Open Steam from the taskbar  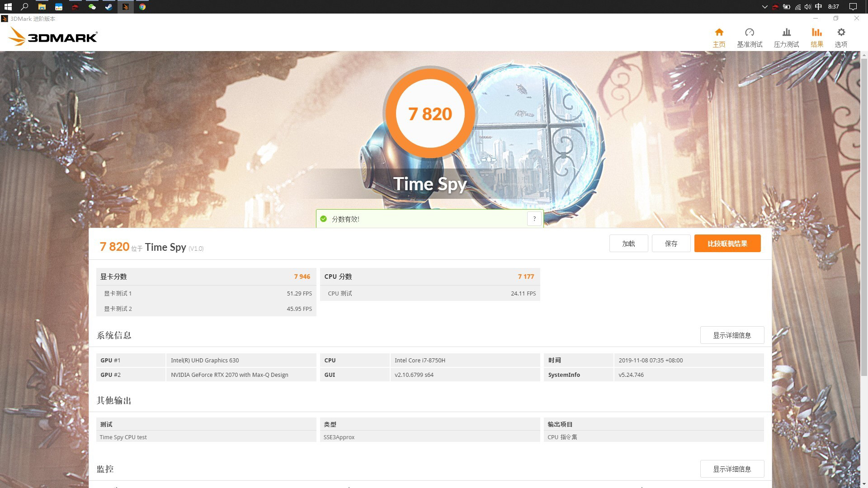coord(108,7)
